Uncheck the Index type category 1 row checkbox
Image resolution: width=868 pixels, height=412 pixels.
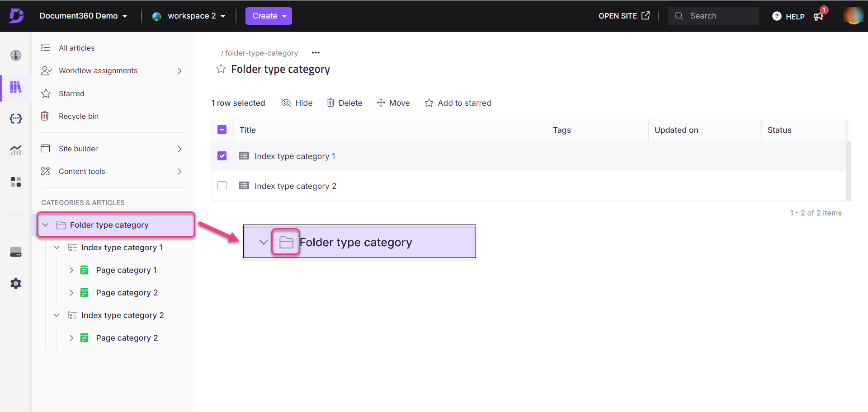coord(222,156)
